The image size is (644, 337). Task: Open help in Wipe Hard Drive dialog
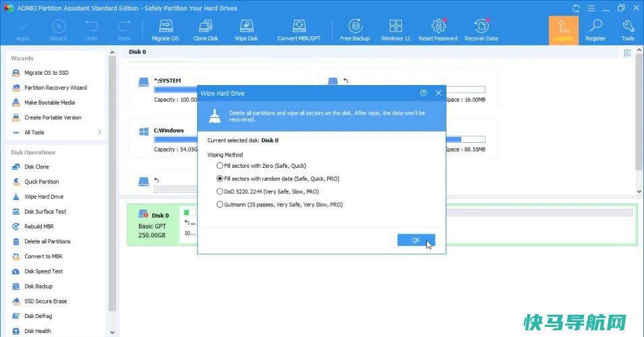point(423,93)
